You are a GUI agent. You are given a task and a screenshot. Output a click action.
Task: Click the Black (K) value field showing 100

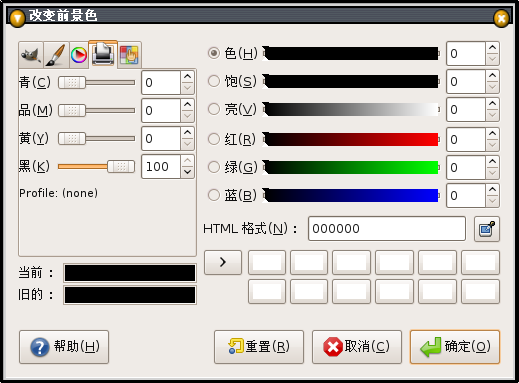coord(161,166)
